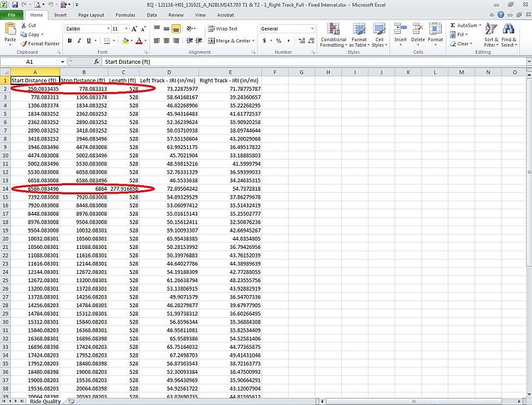
Task: Apply percent style format
Action: [x=279, y=40]
